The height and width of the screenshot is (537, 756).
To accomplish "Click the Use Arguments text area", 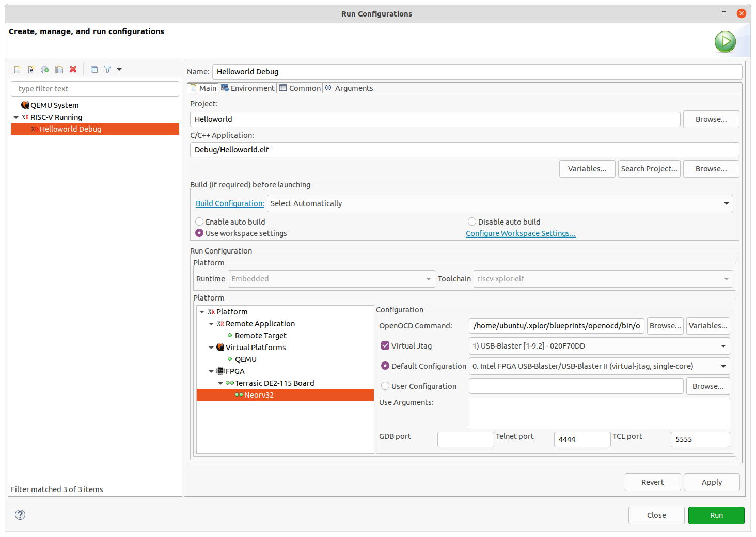I will point(600,413).
